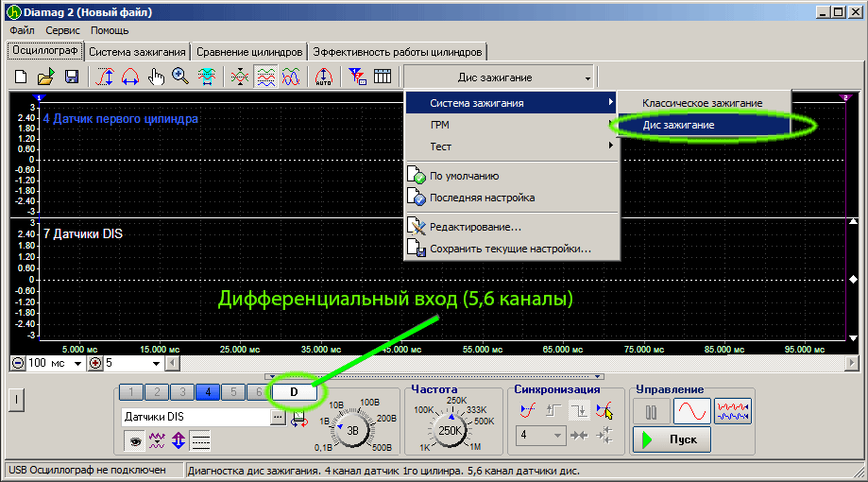Viewport: 868px width, 482px height.
Task: Open Редактирование… menu item
Action: [x=512, y=227]
